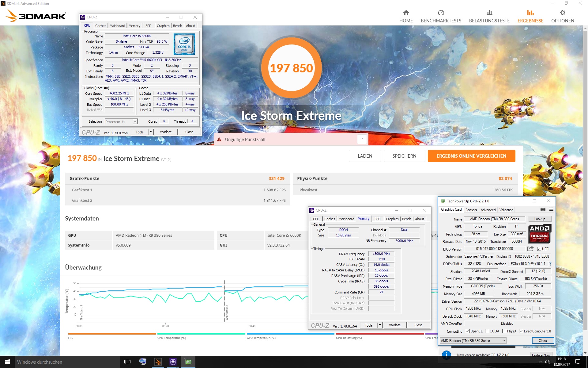Click the Grafik-Punkte score 331 429
588x368 pixels.
(x=277, y=178)
